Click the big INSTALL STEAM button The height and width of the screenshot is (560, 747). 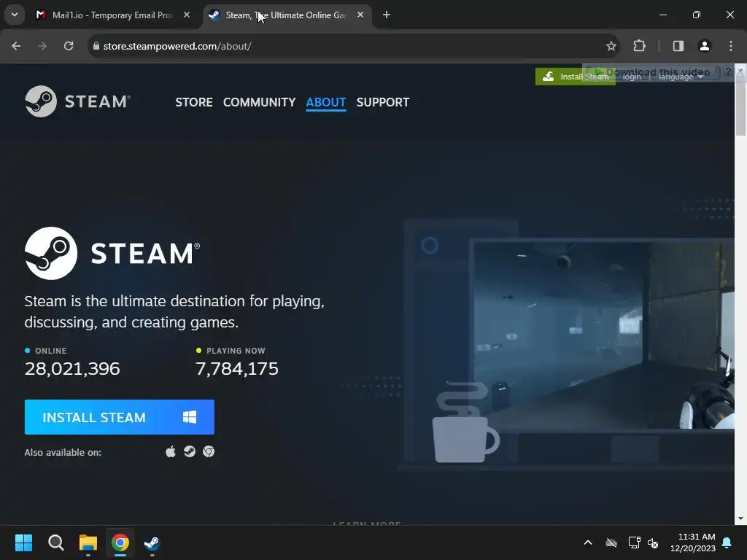click(x=119, y=417)
